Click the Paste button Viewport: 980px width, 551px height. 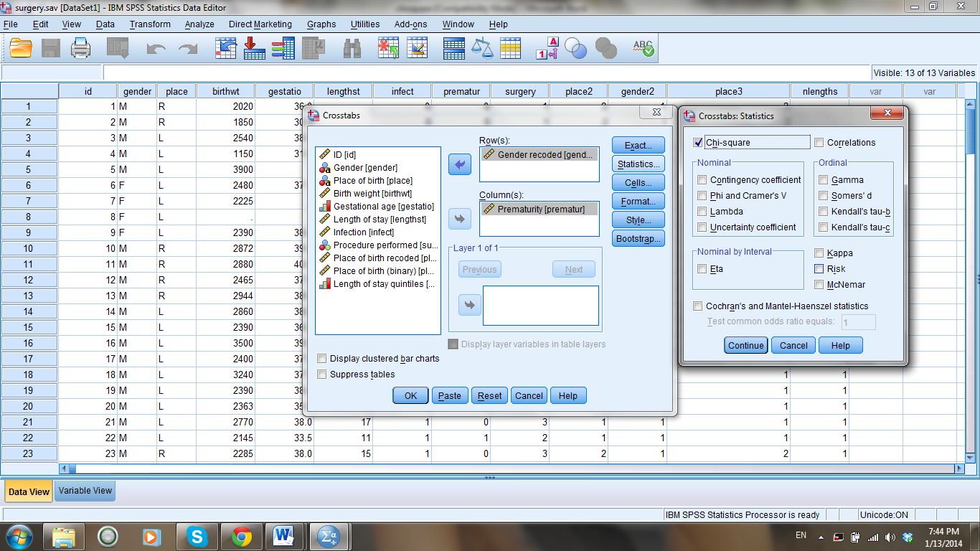pyautogui.click(x=450, y=395)
